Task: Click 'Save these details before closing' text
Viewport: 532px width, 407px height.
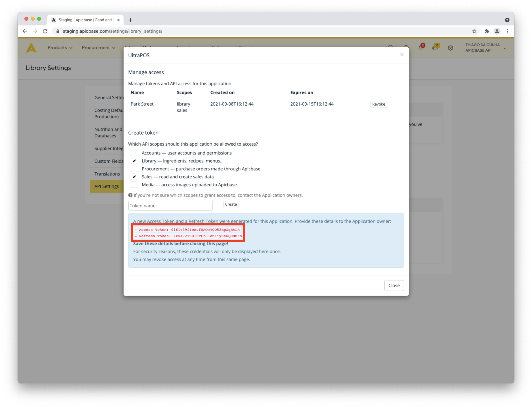Action: 180,244
